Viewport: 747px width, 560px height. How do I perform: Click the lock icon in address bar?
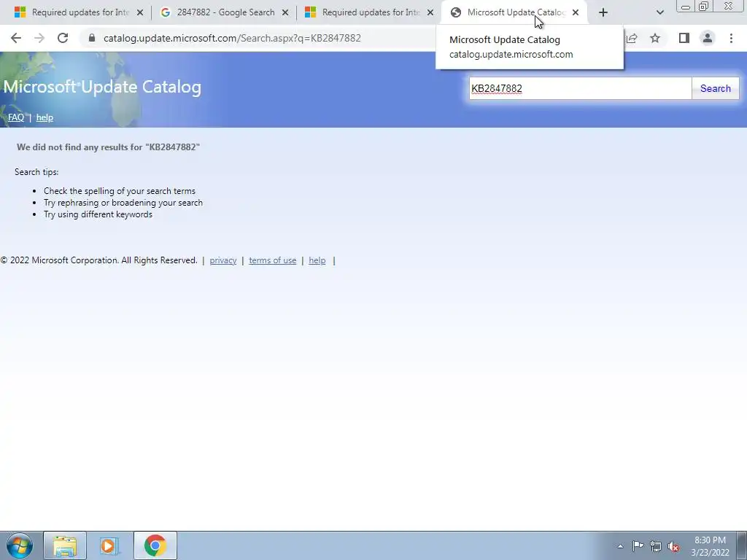[92, 38]
